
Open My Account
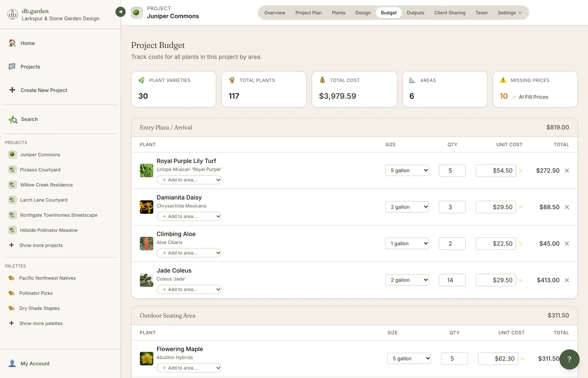coord(29,363)
